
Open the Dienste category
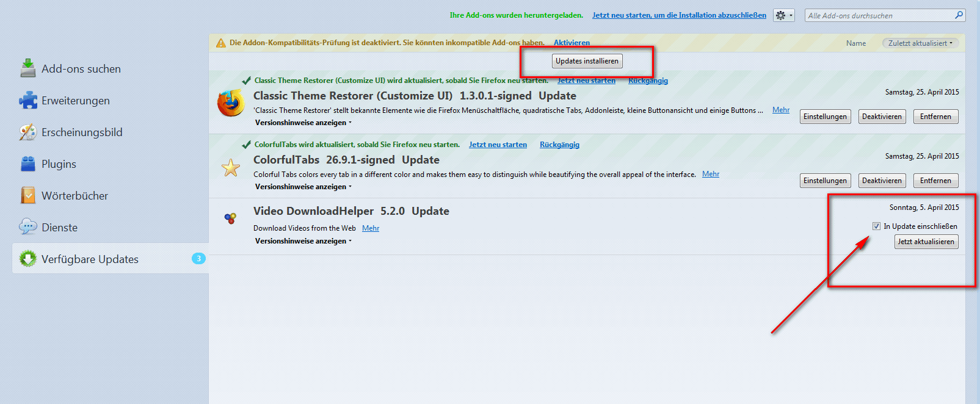pos(111,227)
